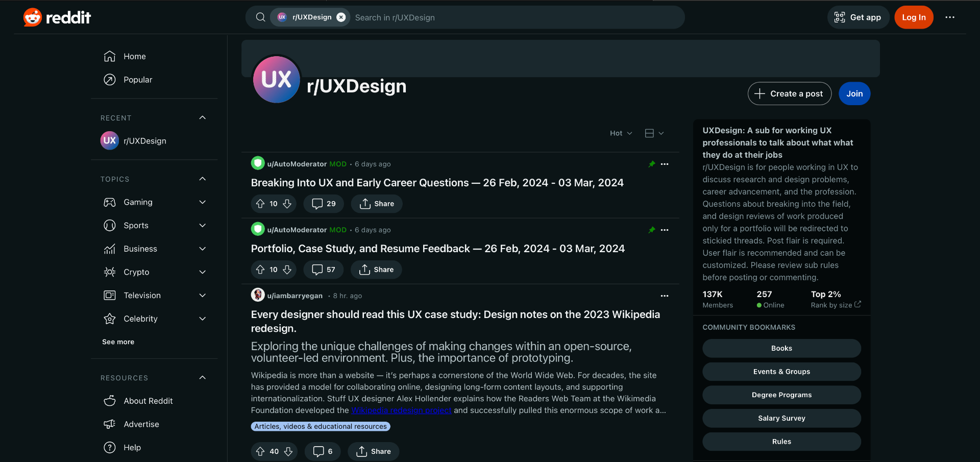This screenshot has width=980, height=462.
Task: Click the Join button
Action: pyautogui.click(x=854, y=93)
